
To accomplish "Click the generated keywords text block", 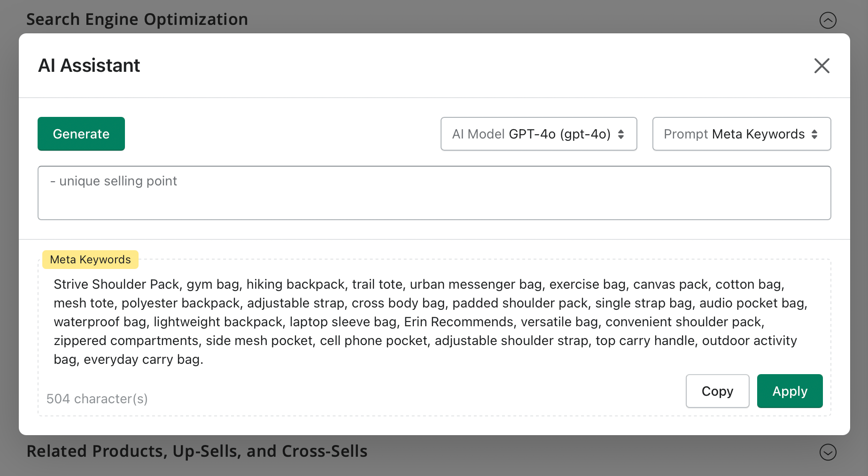I will (x=430, y=322).
